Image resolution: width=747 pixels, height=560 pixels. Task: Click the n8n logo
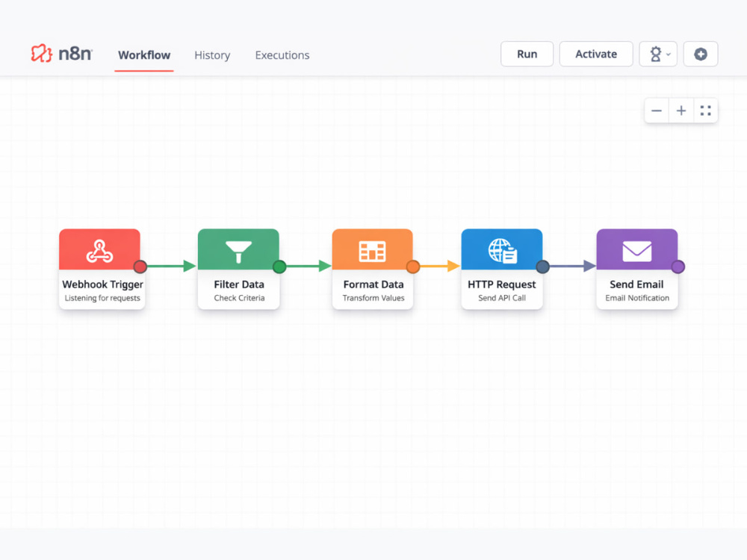point(61,53)
